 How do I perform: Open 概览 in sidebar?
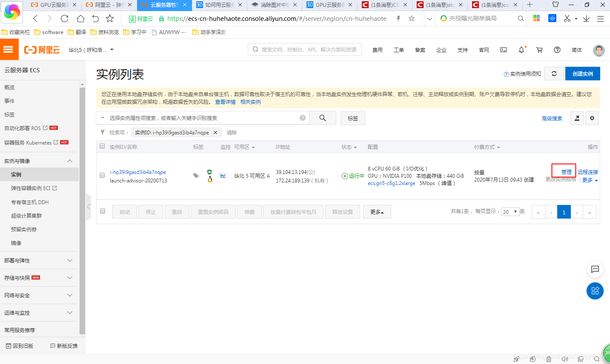pos(9,87)
